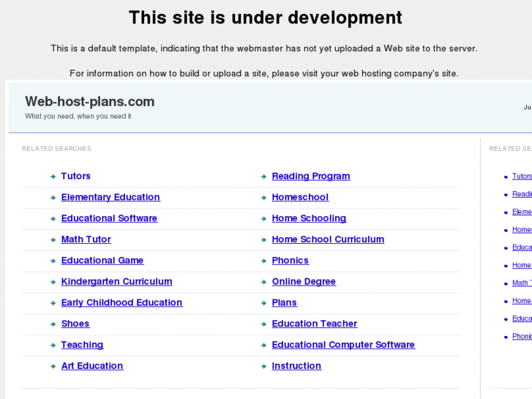Click the 'This site is under development' heading
Screen dimensions: 532x399
(266, 18)
